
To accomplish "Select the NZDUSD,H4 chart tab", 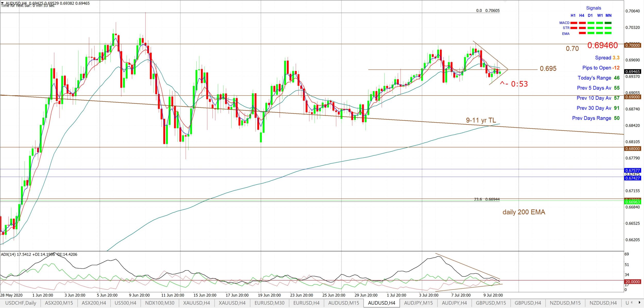I will click(x=603, y=303).
